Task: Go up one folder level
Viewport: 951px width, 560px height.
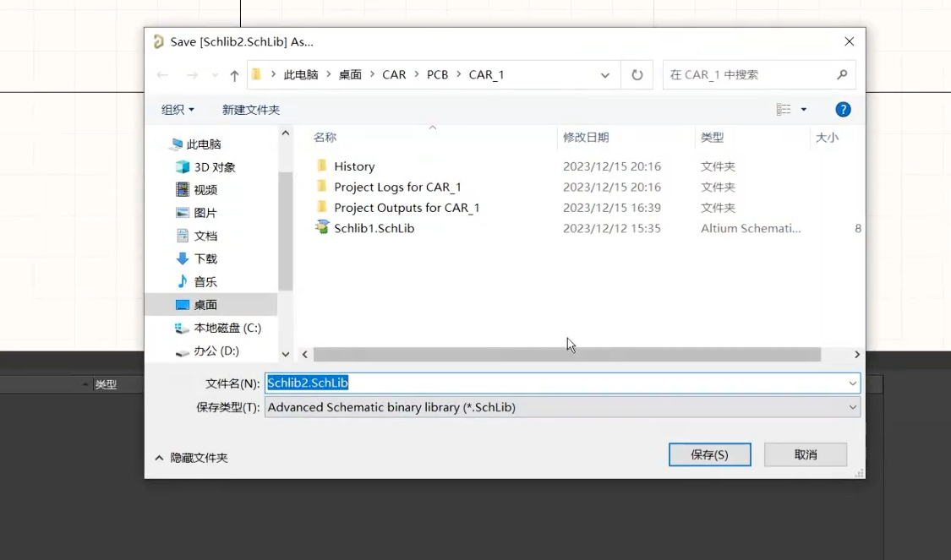Action: click(x=235, y=75)
